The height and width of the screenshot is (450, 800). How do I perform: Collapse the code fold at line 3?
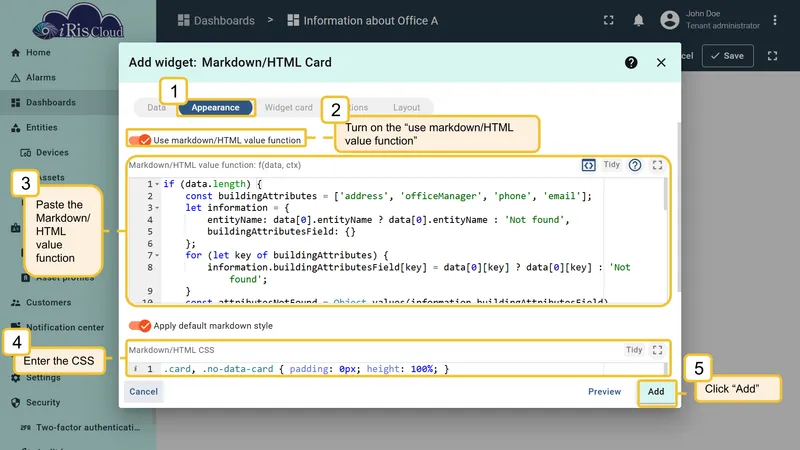point(157,208)
